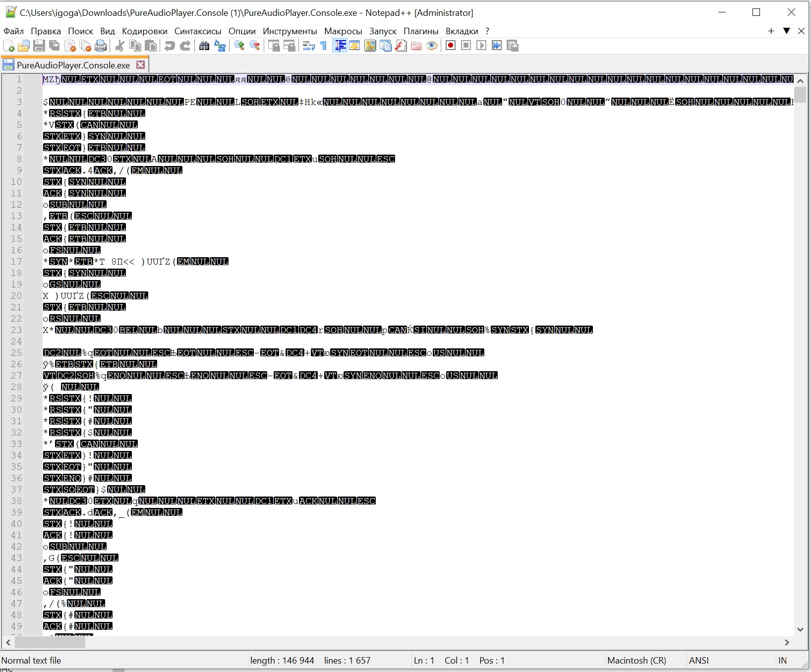Open the Document List panel icon
This screenshot has width=811, height=672.
coord(386,46)
